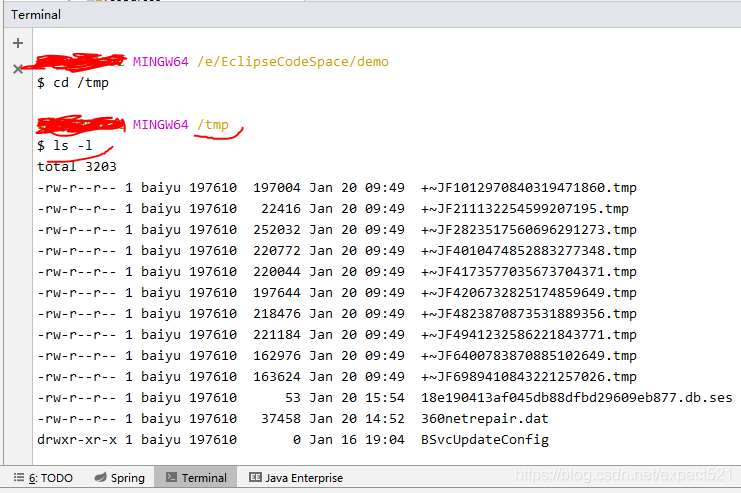Click the 'ls -l' command line
Screen dimensions: 741x493
tap(72, 146)
